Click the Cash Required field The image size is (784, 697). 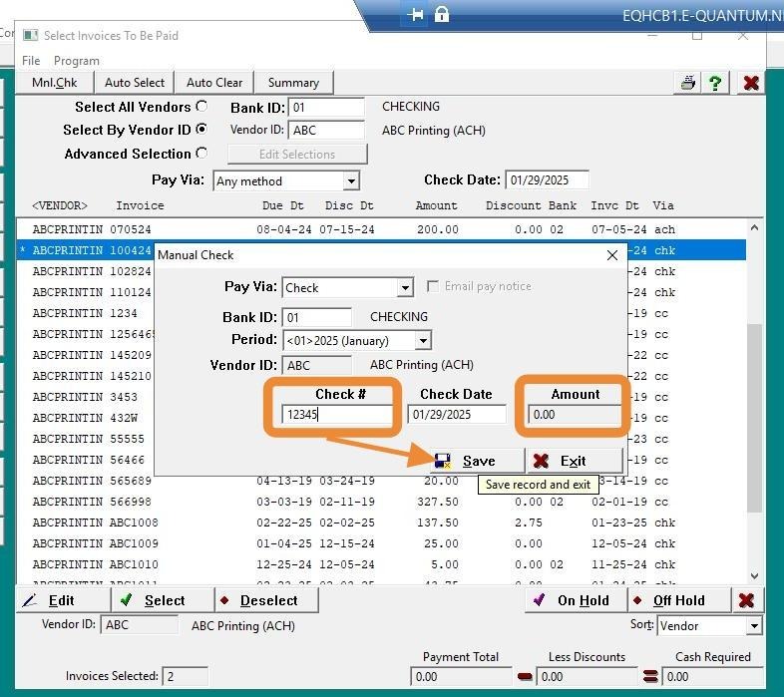(712, 676)
